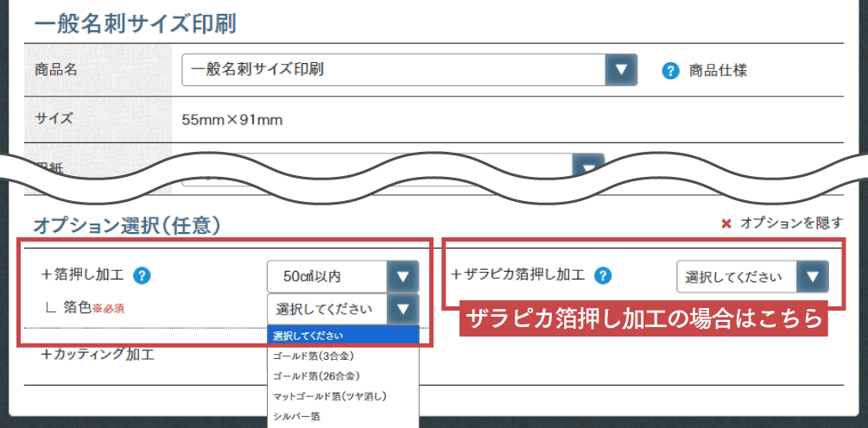868x428 pixels.
Task: Choose シルバー箔 from the foil list
Action: tap(296, 417)
